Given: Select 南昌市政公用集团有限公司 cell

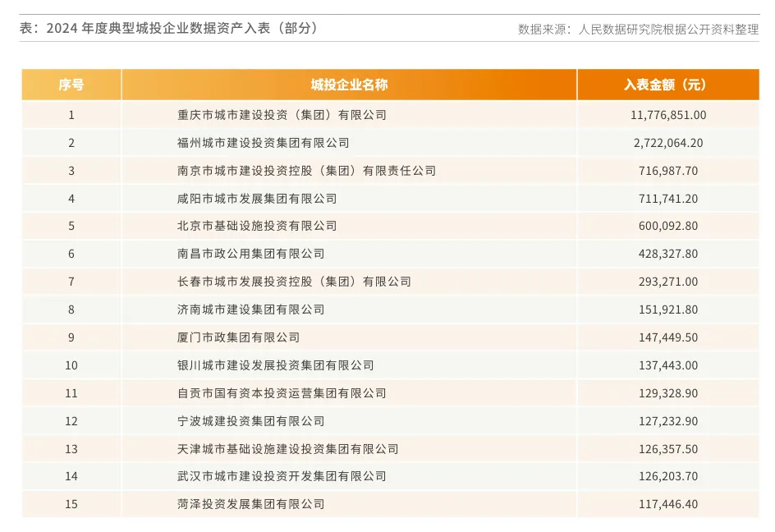Looking at the screenshot, I should pos(250,254).
